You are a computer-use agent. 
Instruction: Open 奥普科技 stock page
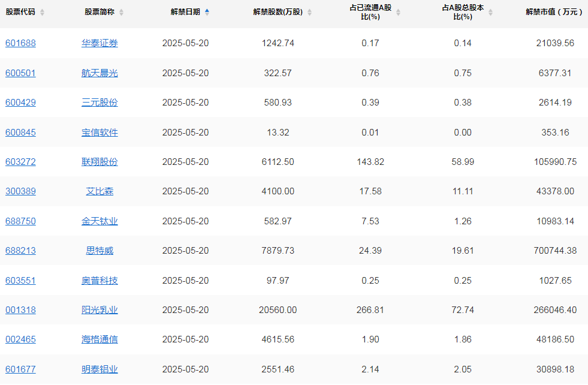point(99,280)
